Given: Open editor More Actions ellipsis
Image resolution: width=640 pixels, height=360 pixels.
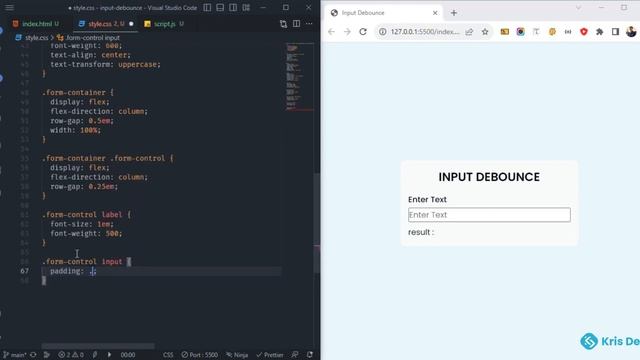Looking at the screenshot, I should (309, 24).
